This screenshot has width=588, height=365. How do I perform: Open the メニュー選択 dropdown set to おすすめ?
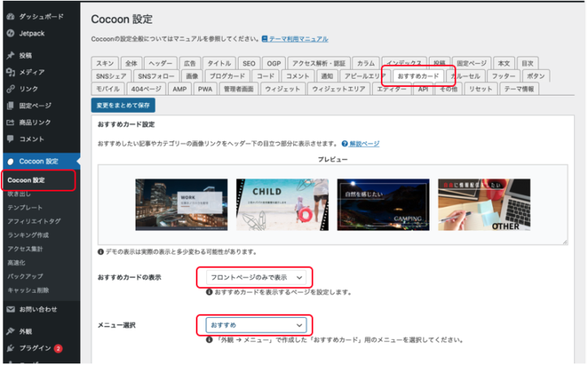[256, 325]
